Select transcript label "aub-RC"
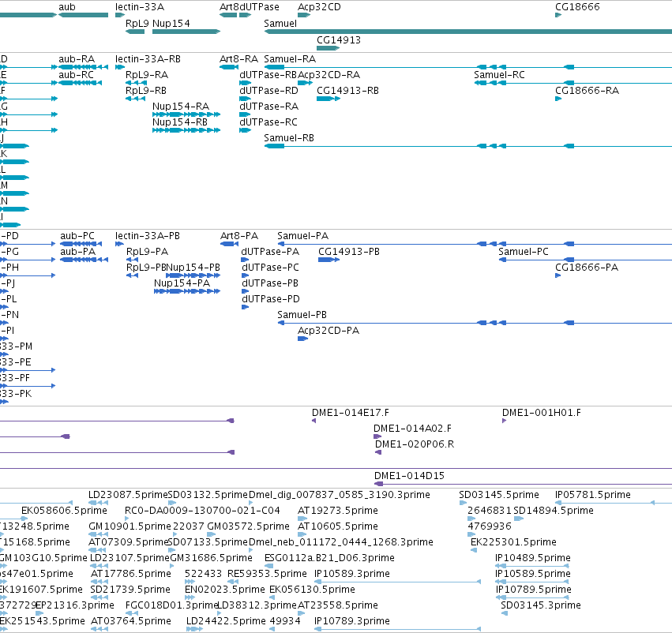 [77, 74]
